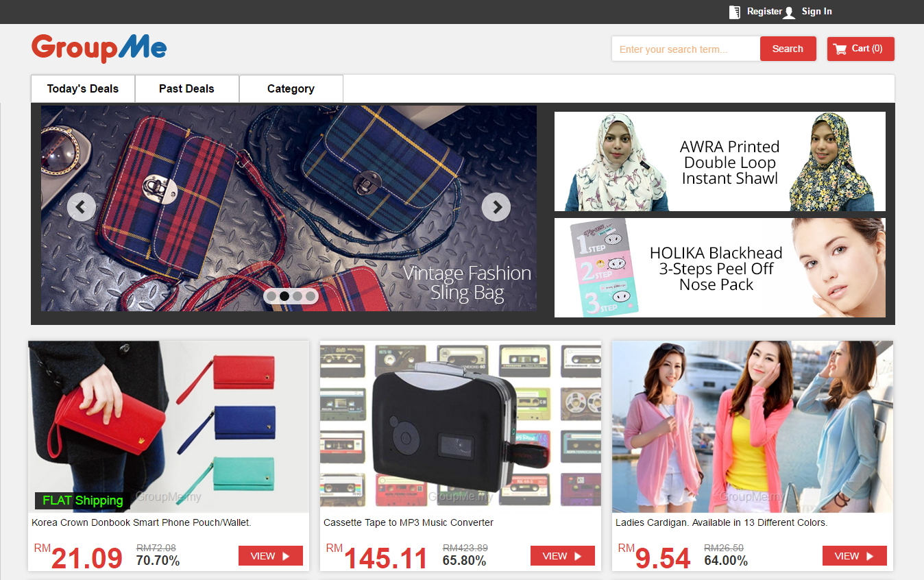
Task: Click VIEW for the RM9.54 cardigan deal
Action: point(855,556)
